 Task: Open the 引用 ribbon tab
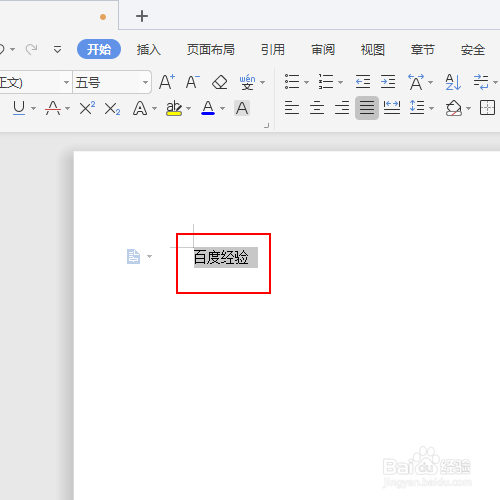273,50
